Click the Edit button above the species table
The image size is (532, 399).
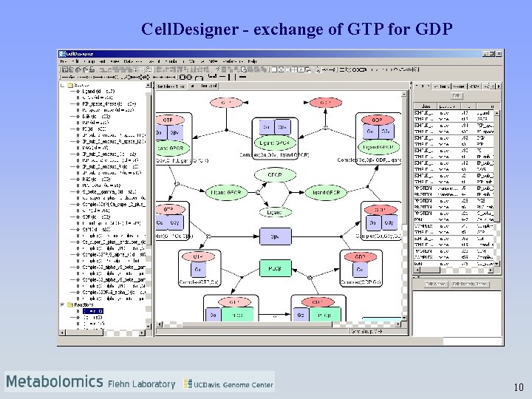click(457, 96)
